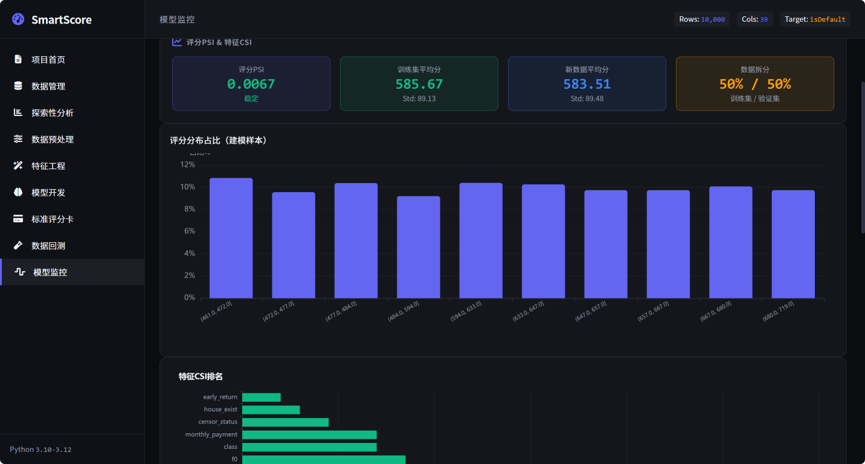Viewport: 865px width, 464px height.
Task: Open the 模型开发 page
Action: [72, 192]
